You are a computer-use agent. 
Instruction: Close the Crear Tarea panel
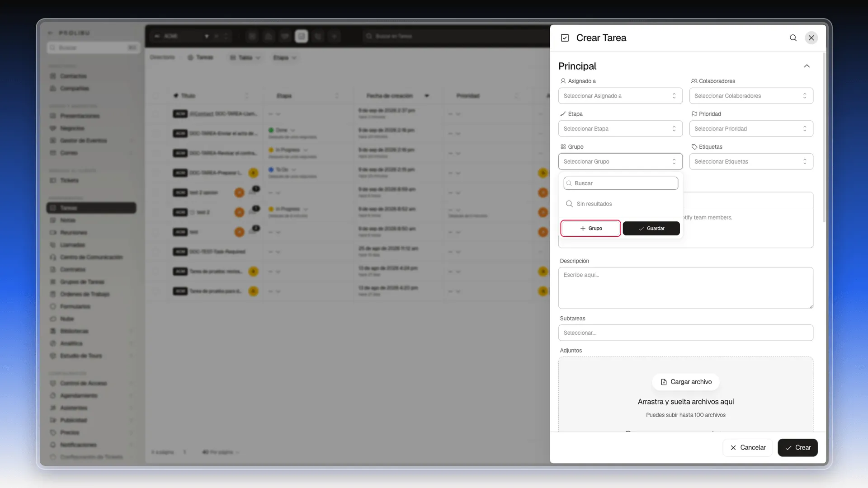811,38
